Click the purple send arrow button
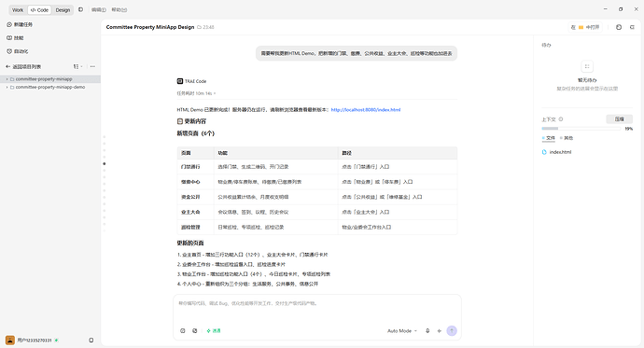This screenshot has width=644, height=348. pyautogui.click(x=452, y=331)
